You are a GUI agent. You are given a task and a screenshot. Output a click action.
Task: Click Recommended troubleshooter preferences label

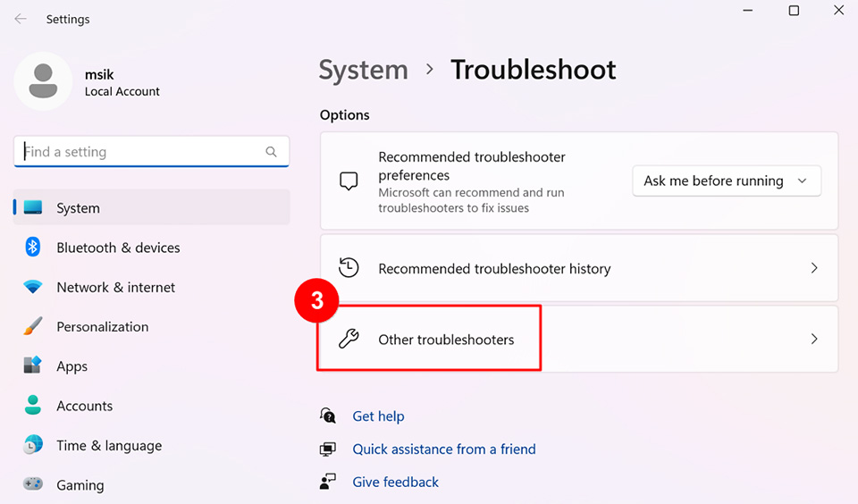[x=472, y=166]
